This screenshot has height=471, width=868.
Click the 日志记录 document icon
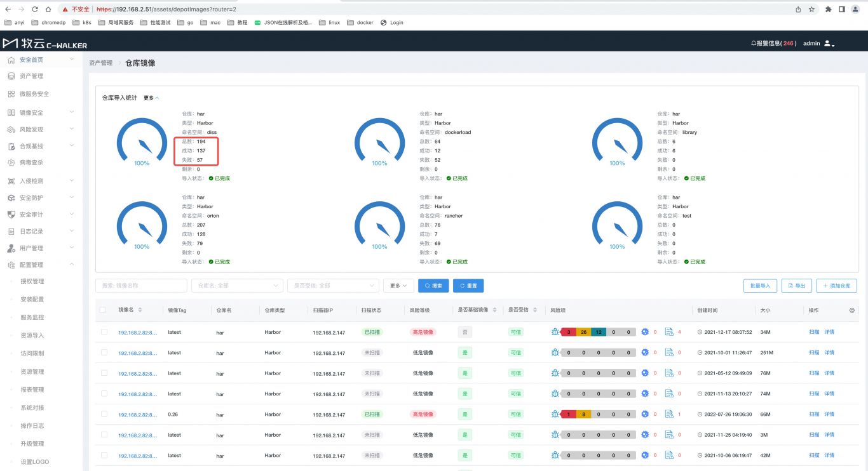(x=11, y=231)
